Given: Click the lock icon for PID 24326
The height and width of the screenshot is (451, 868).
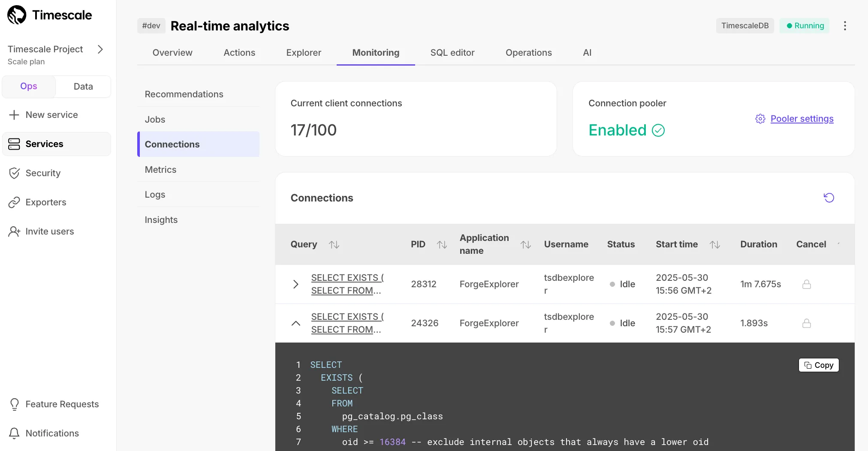Looking at the screenshot, I should coord(806,323).
